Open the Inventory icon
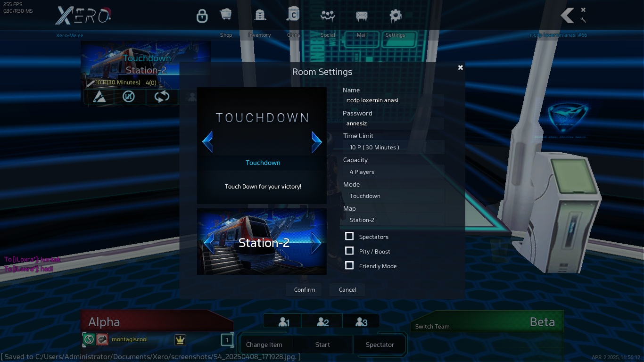This screenshot has height=362, width=644. point(260,16)
